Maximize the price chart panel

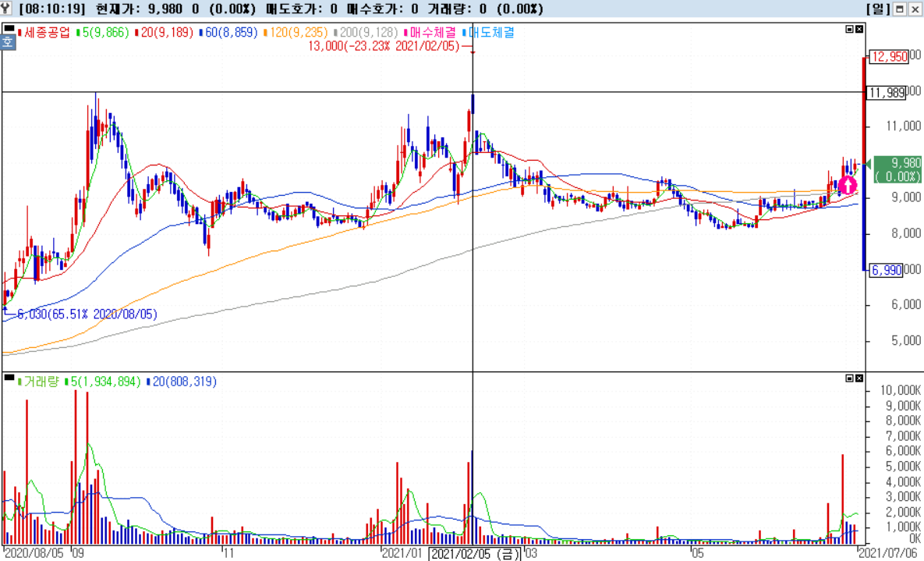pos(850,28)
